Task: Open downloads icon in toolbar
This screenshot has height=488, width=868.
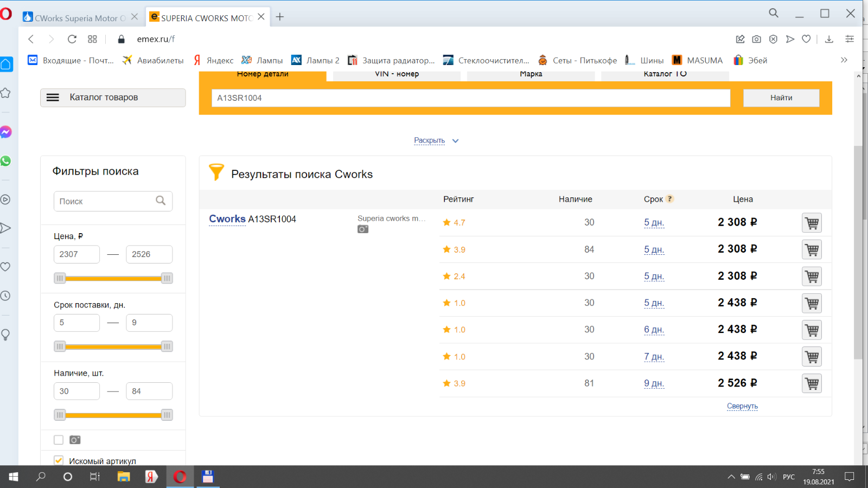Action: 829,39
